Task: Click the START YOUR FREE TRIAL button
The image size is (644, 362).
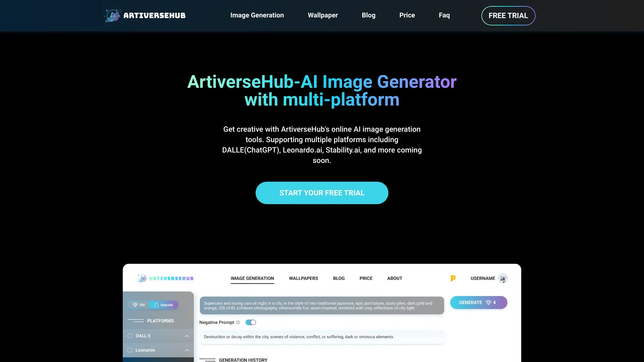Action: tap(322, 193)
